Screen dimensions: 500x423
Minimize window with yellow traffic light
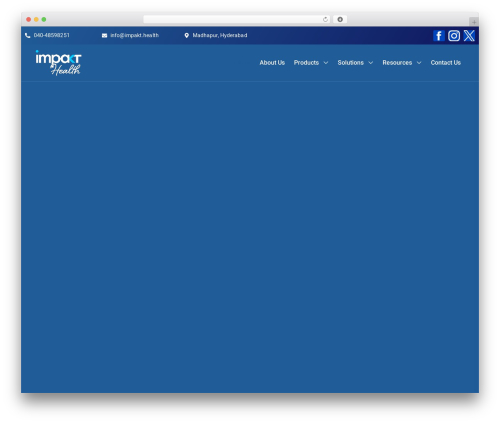click(x=36, y=19)
